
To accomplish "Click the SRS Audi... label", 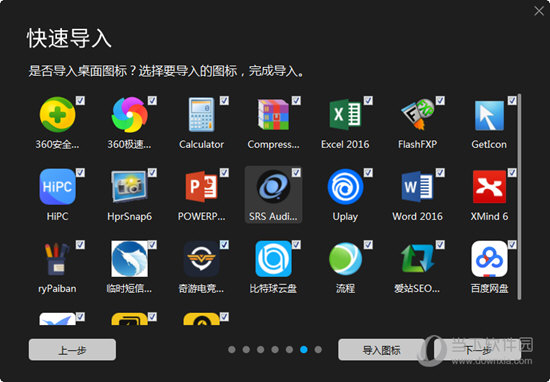I will pos(273,216).
